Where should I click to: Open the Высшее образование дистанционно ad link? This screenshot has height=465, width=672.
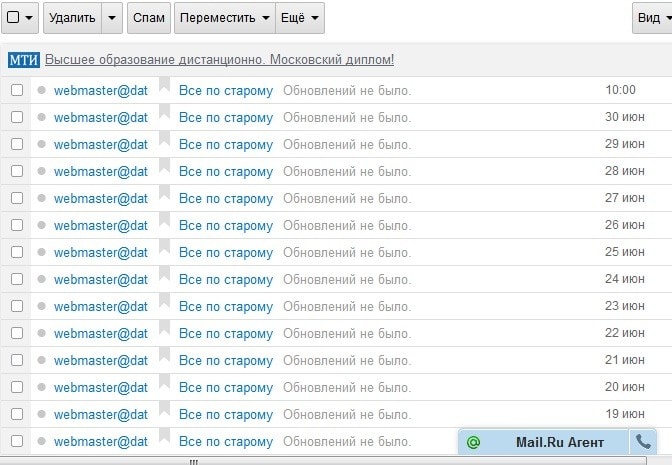coord(219,60)
